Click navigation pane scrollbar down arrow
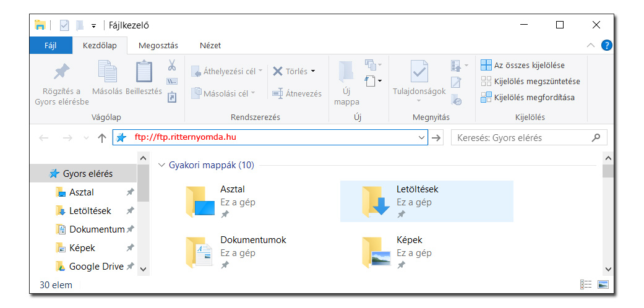The width and height of the screenshot is (644, 308). coord(143,270)
